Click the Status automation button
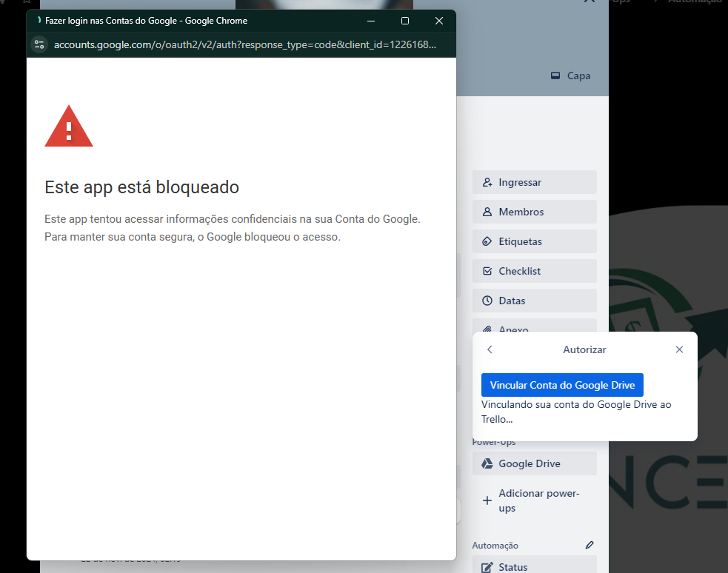728x573 pixels. [x=535, y=566]
